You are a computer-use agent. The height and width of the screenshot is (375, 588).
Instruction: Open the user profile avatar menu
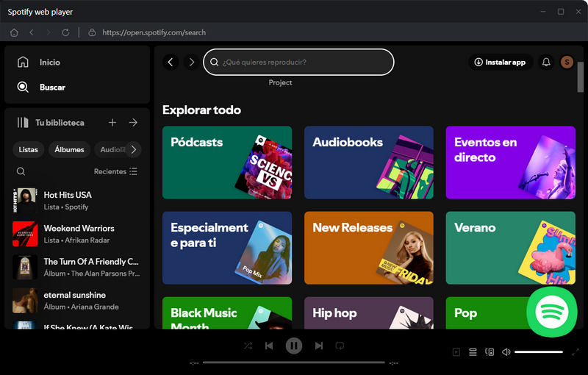coord(567,62)
